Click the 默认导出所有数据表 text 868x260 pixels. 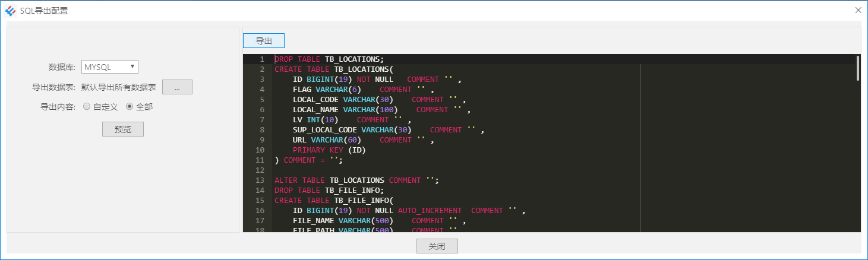119,87
